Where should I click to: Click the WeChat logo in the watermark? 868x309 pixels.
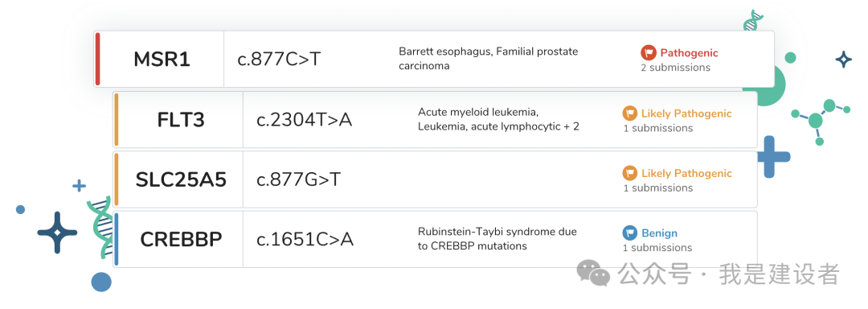(593, 273)
